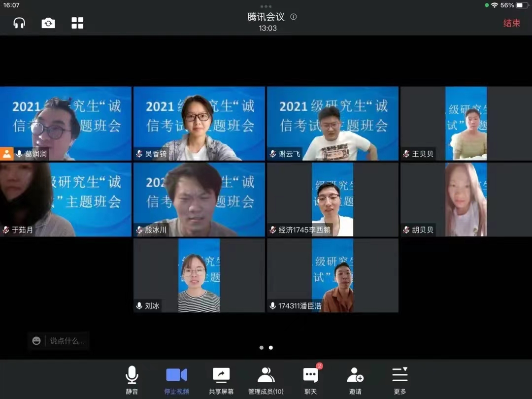Flip the camera using the switch-camera icon

click(48, 23)
